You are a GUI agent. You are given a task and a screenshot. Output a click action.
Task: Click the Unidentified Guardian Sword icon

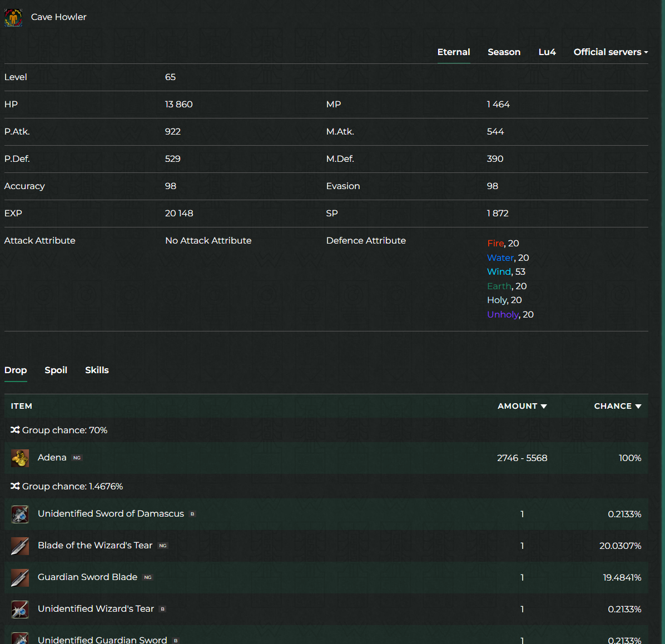tap(20, 638)
